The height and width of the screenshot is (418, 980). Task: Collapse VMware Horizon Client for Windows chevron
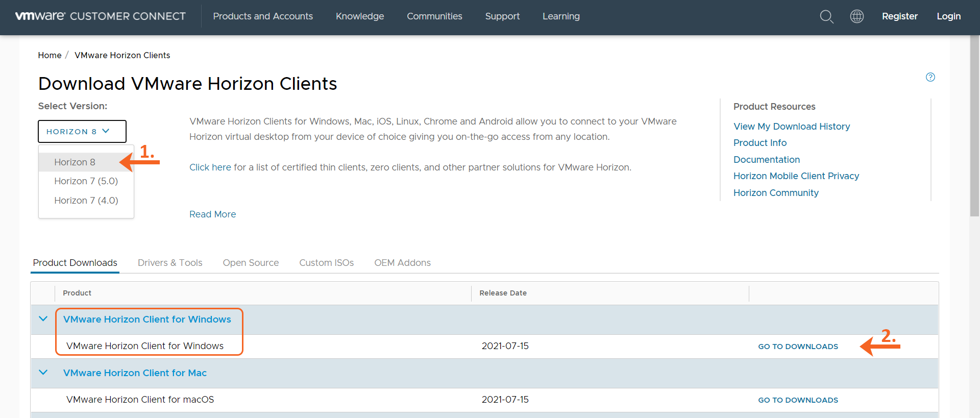(x=43, y=319)
